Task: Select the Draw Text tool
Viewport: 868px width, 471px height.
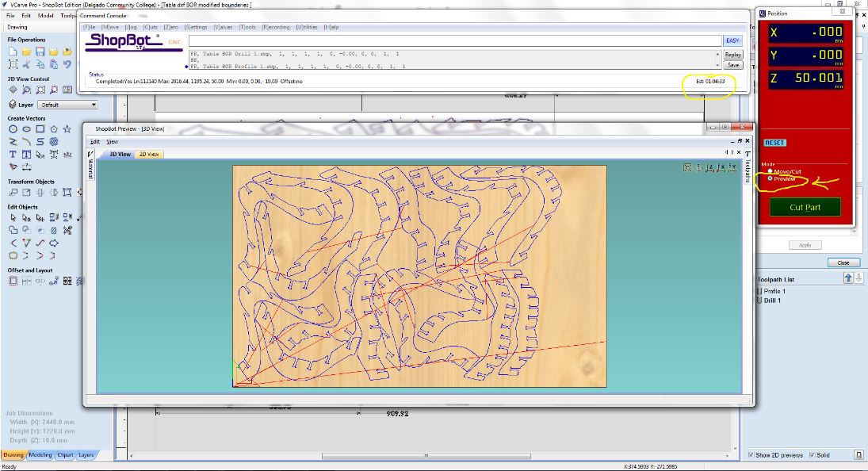Action: (13, 155)
